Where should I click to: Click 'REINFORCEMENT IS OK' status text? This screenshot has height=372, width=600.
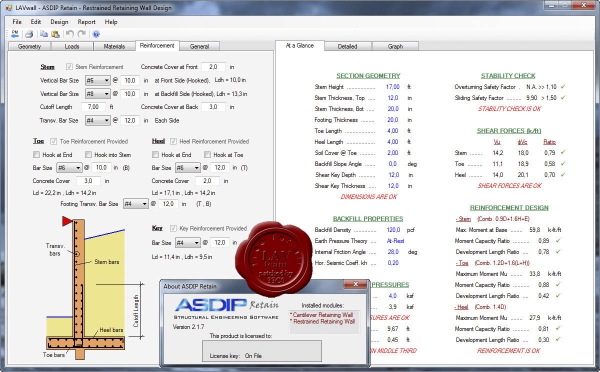pyautogui.click(x=509, y=351)
